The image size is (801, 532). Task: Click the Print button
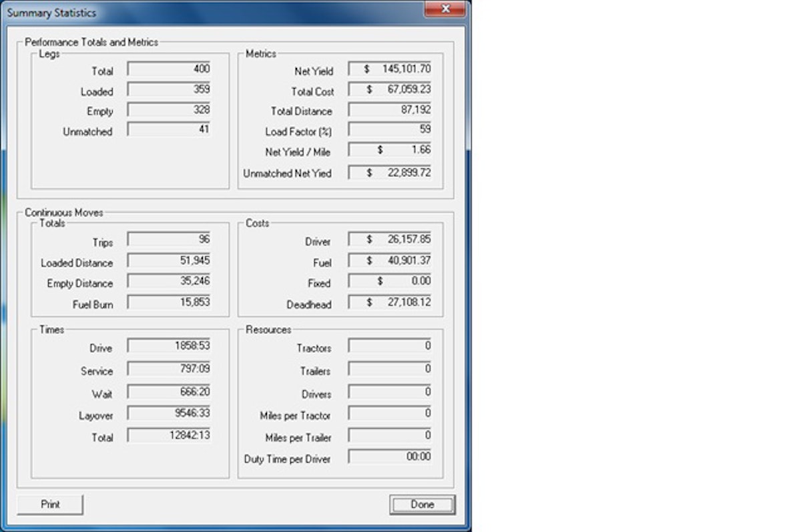[x=49, y=505]
